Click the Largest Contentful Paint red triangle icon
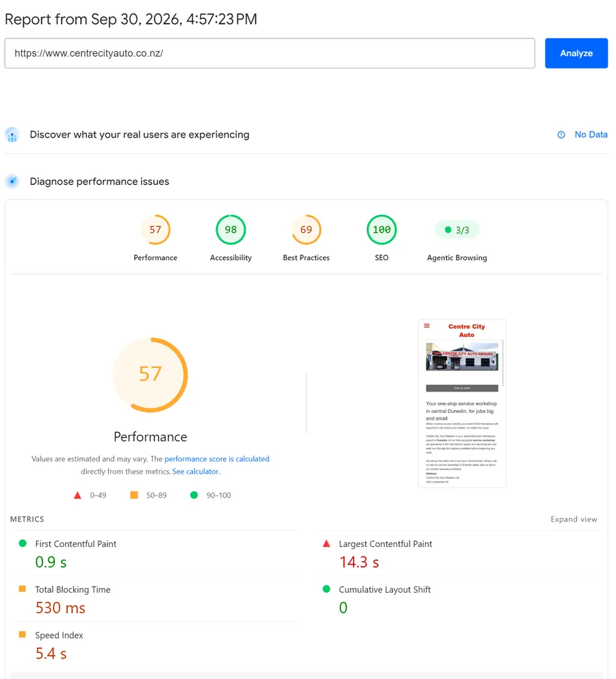 click(326, 543)
